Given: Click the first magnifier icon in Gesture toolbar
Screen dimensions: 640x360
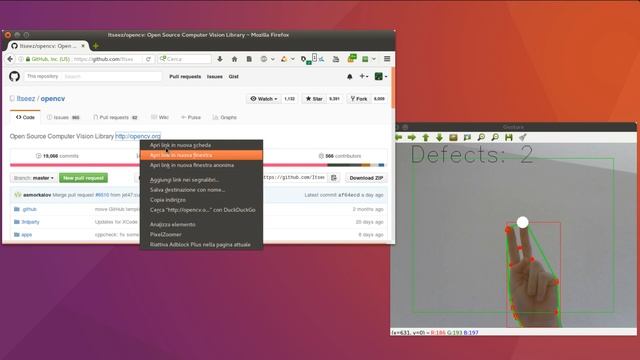Looking at the screenshot, I should tap(481, 138).
